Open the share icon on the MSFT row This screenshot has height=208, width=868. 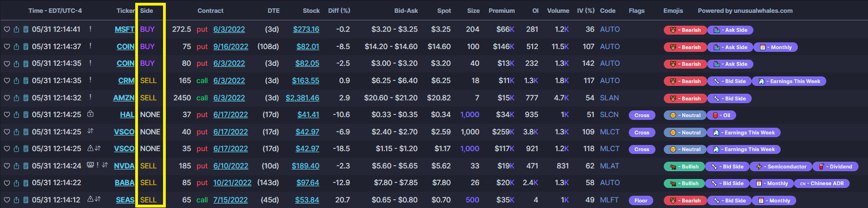click(x=16, y=30)
